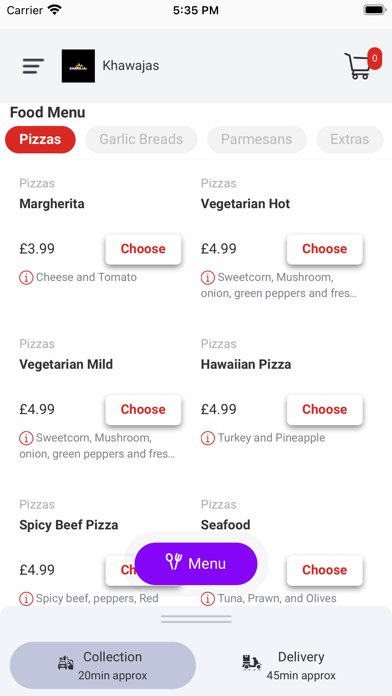Image resolution: width=392 pixels, height=696 pixels.
Task: Open the floating purple Menu button
Action: tap(196, 563)
